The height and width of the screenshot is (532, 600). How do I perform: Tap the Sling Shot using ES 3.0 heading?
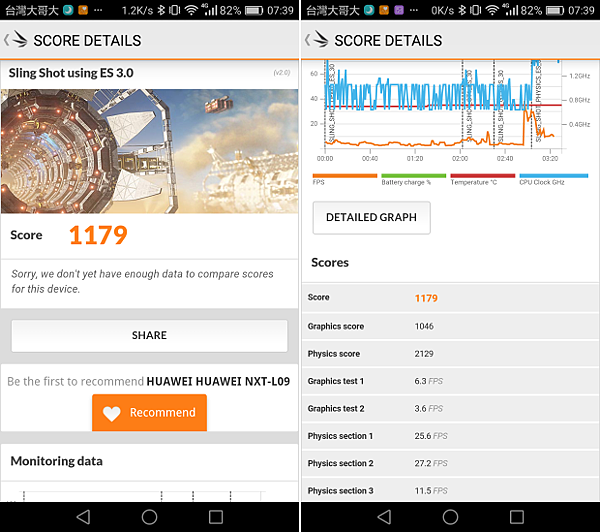71,73
